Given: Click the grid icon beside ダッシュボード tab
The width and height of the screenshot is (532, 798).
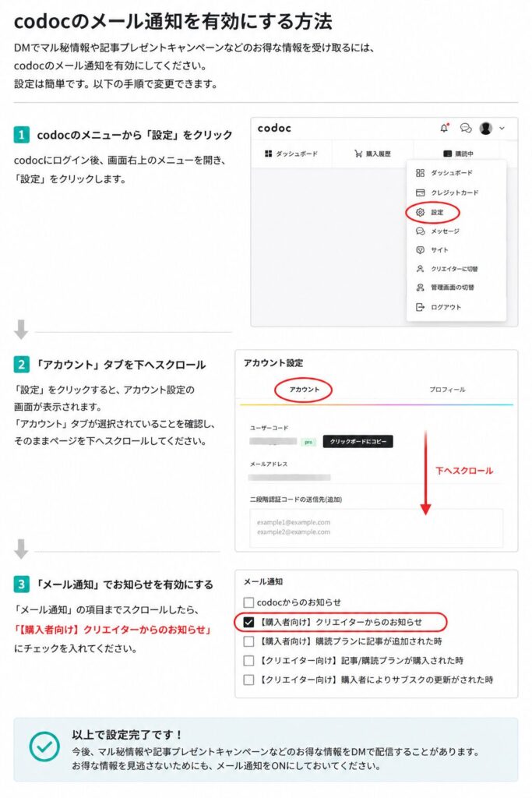Looking at the screenshot, I should pos(269,154).
